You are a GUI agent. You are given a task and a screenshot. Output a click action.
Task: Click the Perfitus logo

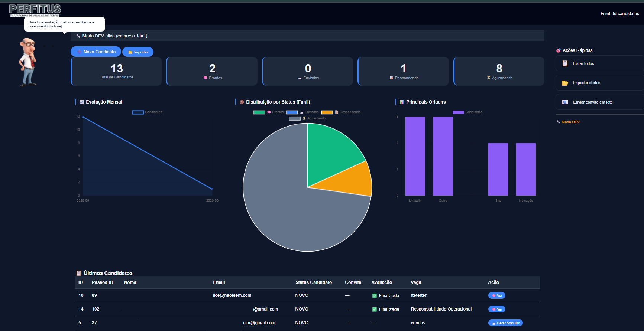pyautogui.click(x=35, y=10)
